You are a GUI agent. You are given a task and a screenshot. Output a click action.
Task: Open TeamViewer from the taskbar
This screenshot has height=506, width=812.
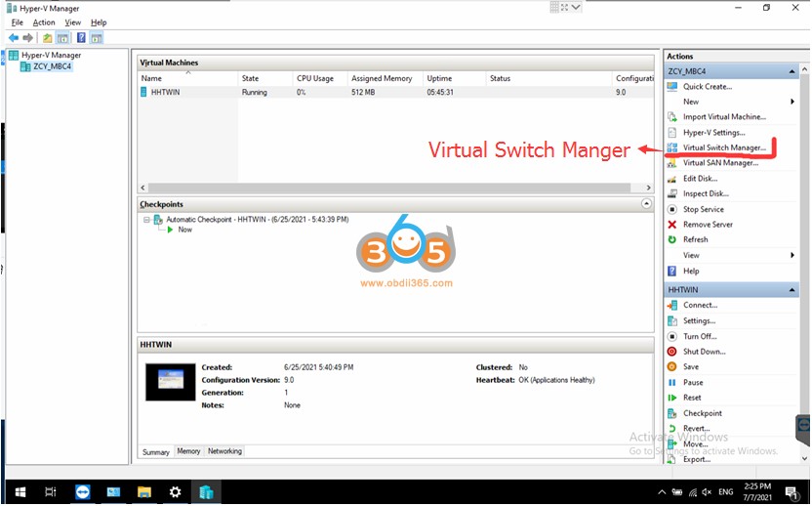tap(82, 492)
